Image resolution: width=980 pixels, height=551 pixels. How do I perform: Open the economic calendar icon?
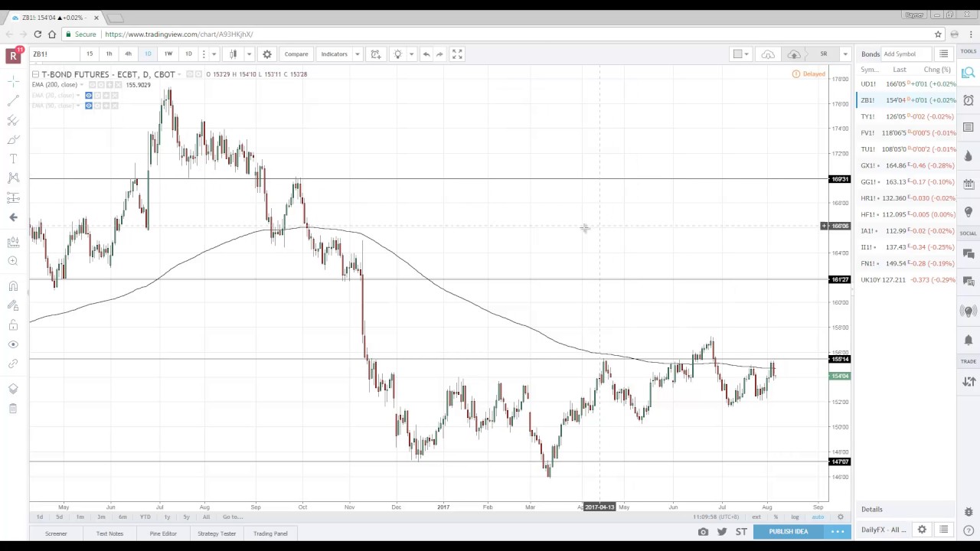tap(969, 184)
